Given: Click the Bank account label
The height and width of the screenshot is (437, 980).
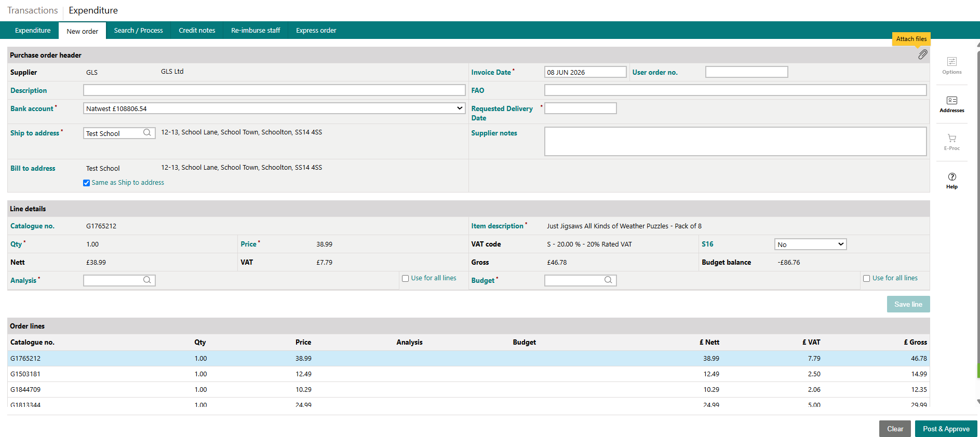Looking at the screenshot, I should click(x=32, y=109).
